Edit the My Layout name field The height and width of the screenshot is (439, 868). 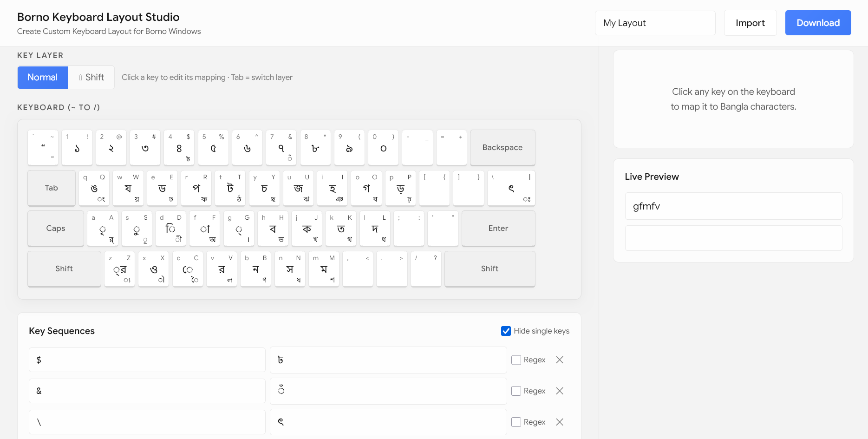pyautogui.click(x=655, y=23)
